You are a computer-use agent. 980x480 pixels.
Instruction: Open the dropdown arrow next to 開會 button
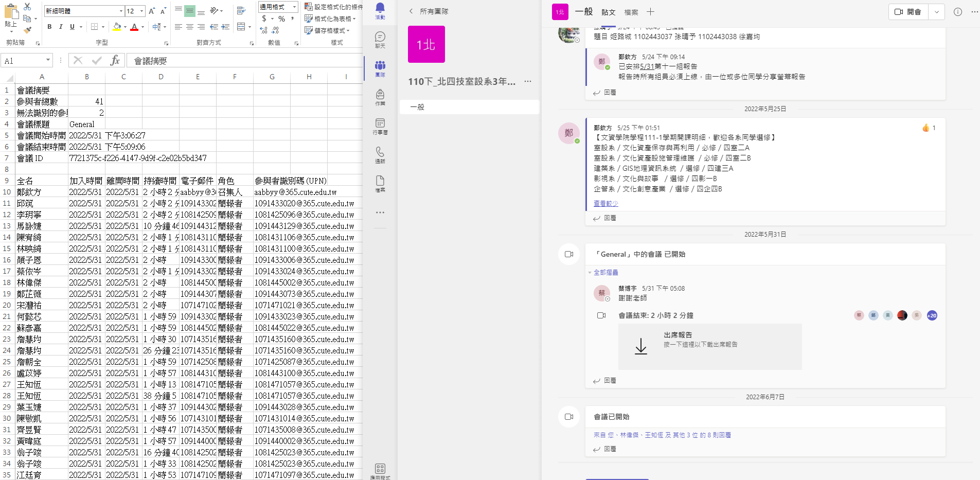[936, 12]
